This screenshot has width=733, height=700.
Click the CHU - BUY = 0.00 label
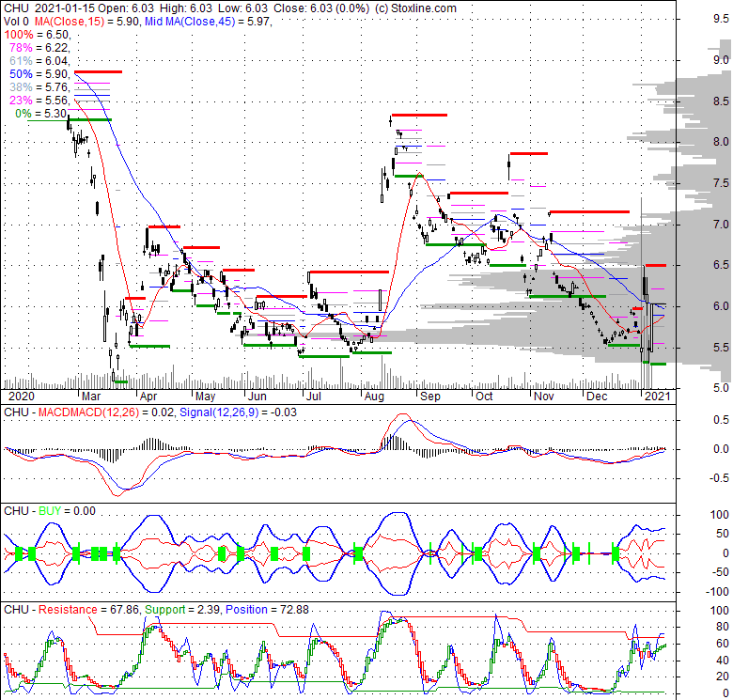(50, 511)
